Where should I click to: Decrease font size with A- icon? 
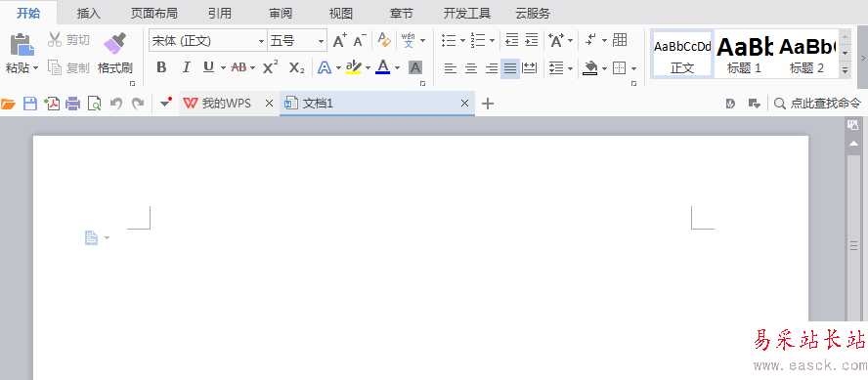360,40
